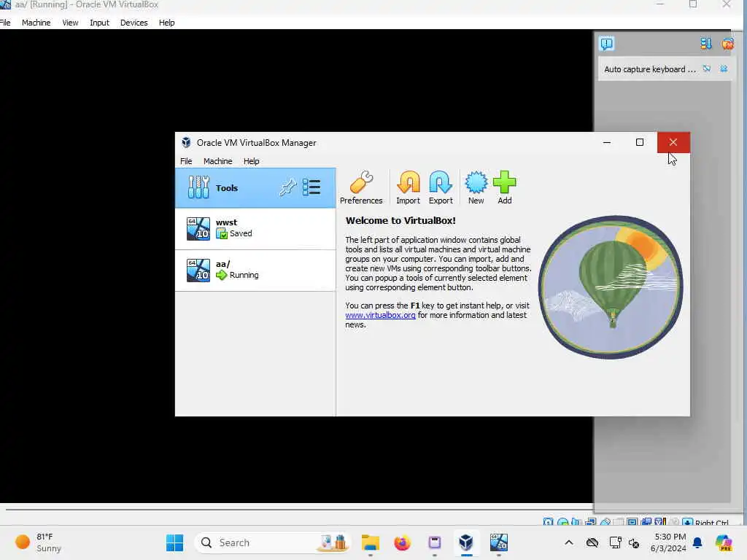Click the Welcome to VirtualBox! heading
This screenshot has height=560, width=747.
(x=400, y=220)
